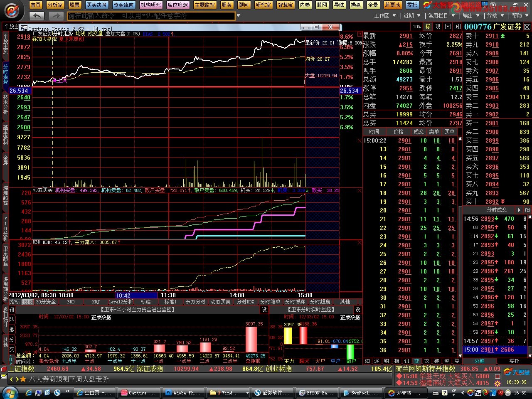The height and width of the screenshot is (399, 532).
Task: Click the X close icon next to stock name
Action: (x=527, y=27)
